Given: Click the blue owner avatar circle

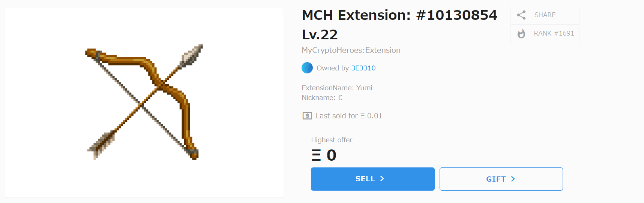Looking at the screenshot, I should pos(307,68).
